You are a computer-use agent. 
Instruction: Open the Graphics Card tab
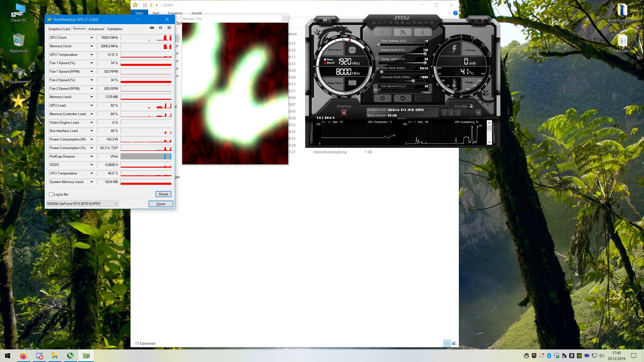59,29
